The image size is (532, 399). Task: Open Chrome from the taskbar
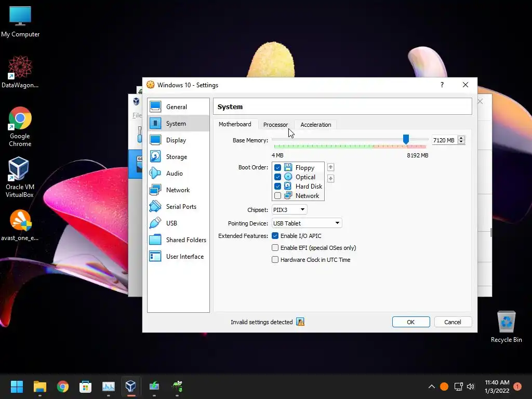coord(62,387)
